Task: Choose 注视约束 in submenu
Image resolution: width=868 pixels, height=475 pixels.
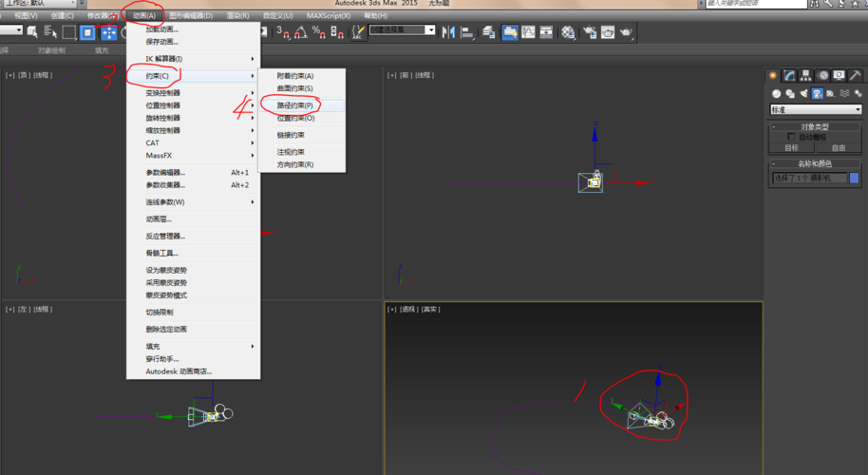Action: tap(302, 152)
